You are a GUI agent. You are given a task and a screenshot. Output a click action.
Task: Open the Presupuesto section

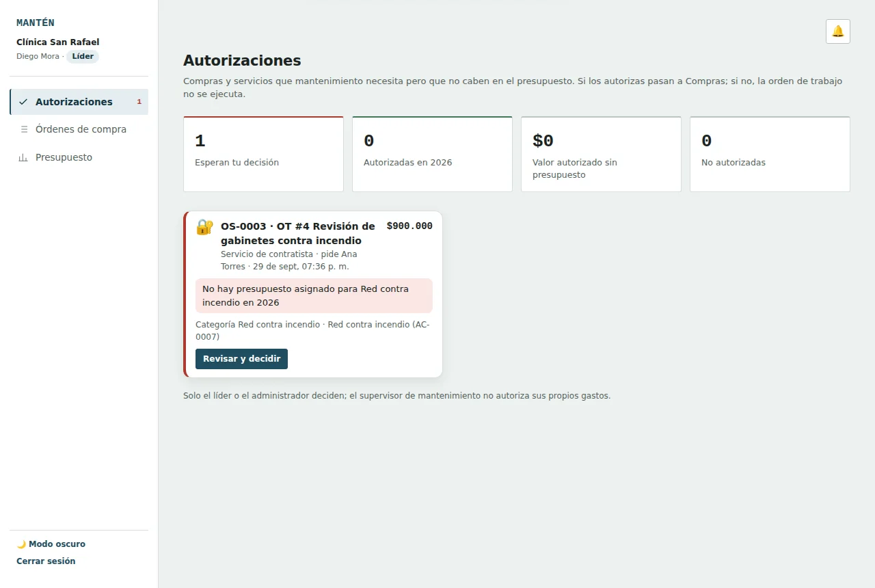[79, 157]
